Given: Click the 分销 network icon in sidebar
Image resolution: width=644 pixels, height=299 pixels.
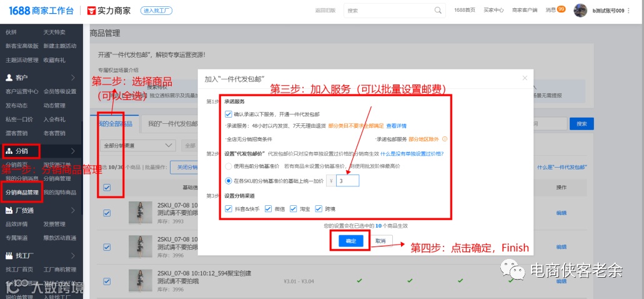Looking at the screenshot, I should point(9,151).
